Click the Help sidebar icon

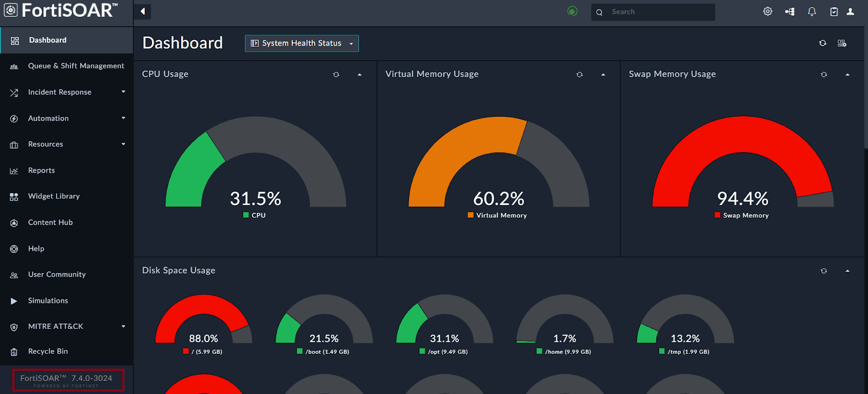14,249
